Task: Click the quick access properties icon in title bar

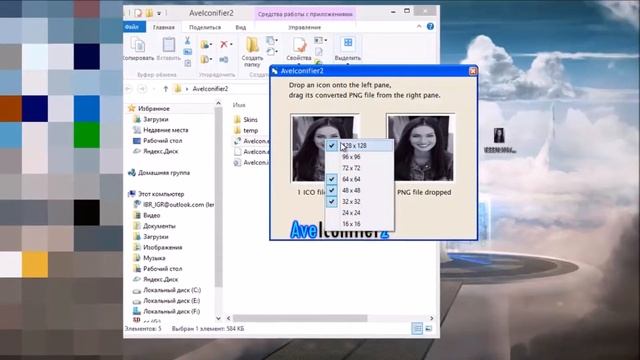Action: (138, 13)
